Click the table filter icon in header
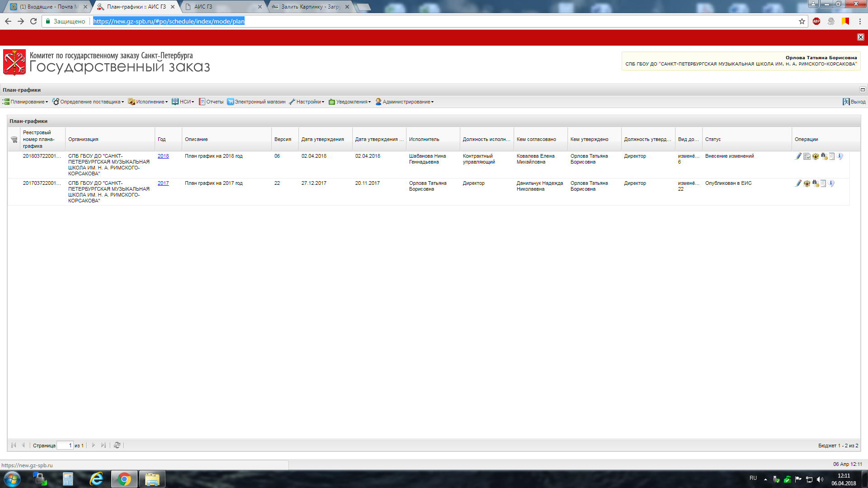The image size is (868, 488). pyautogui.click(x=14, y=140)
